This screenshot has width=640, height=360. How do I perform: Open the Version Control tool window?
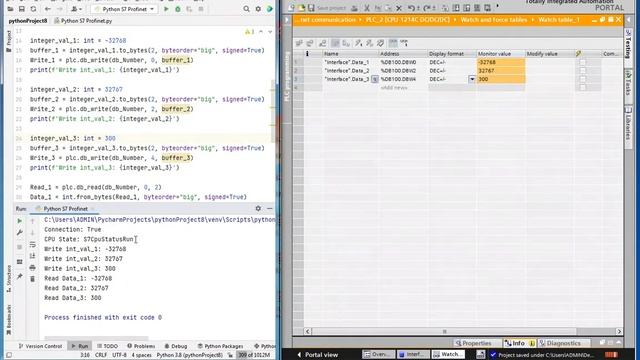pyautogui.click(x=40, y=346)
